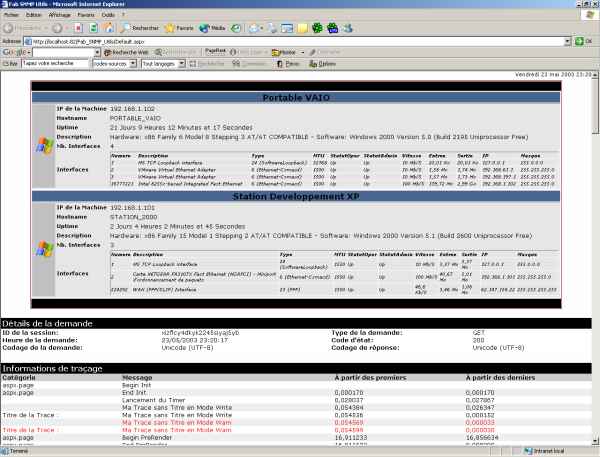600x457 pixels.
Task: Open the codes sources dropdown
Action: (x=114, y=64)
